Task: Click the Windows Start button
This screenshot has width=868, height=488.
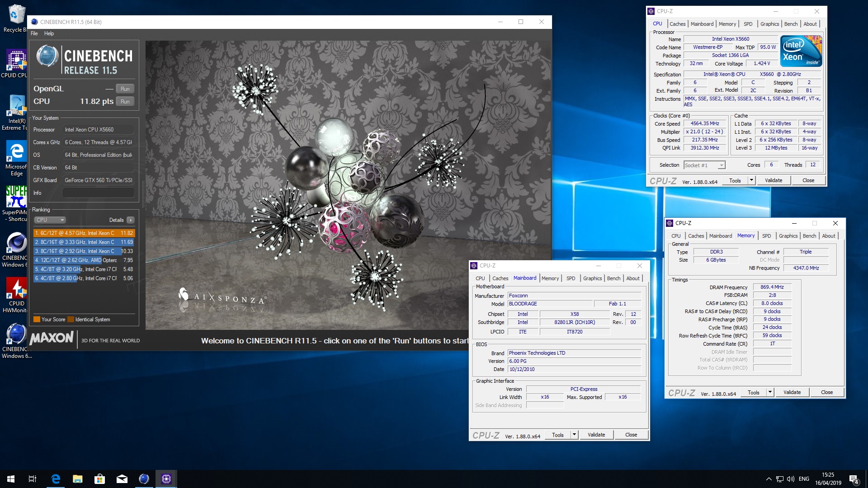Action: tap(11, 479)
